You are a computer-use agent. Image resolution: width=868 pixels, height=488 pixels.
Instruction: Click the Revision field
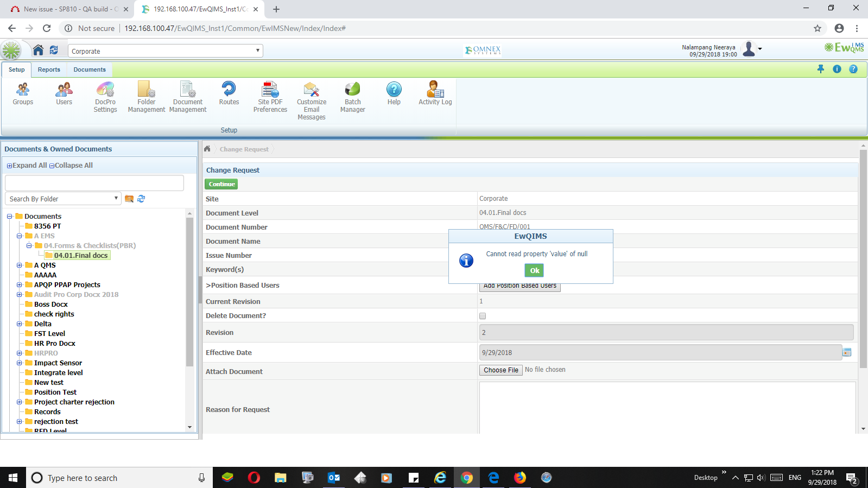click(666, 332)
